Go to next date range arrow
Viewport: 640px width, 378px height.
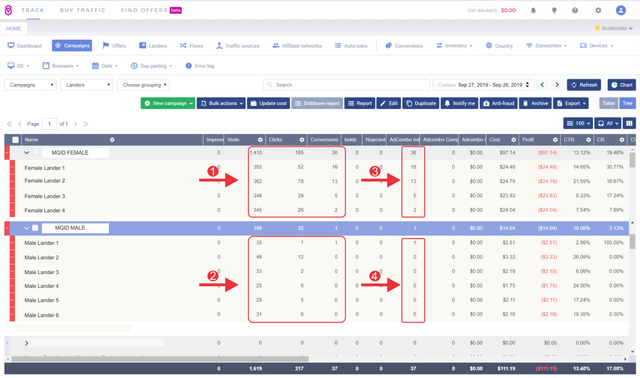coord(557,85)
